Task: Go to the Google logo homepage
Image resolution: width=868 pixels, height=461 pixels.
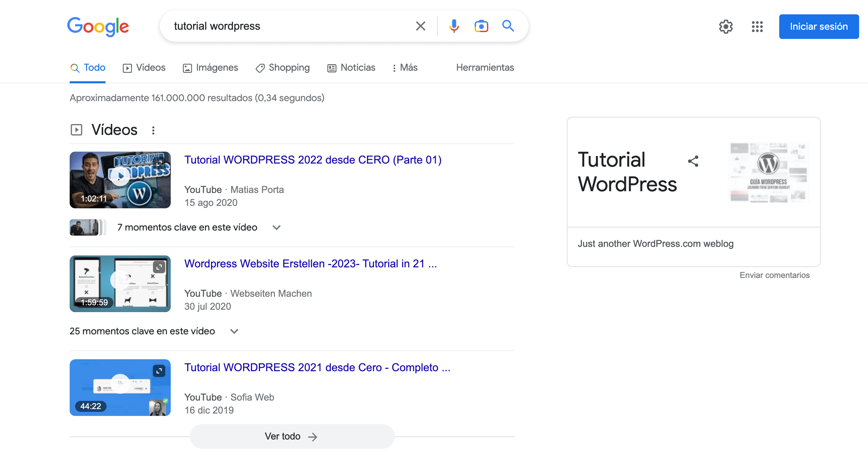Action: [x=98, y=27]
